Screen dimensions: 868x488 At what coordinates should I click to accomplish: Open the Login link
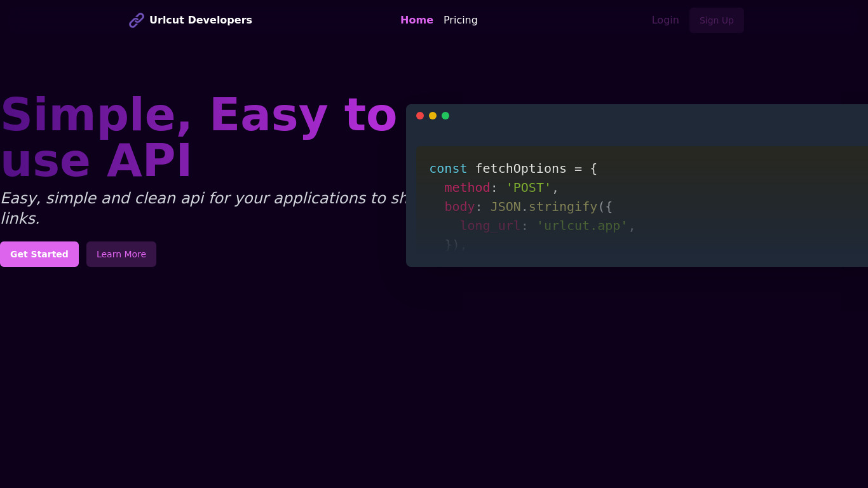tap(665, 20)
